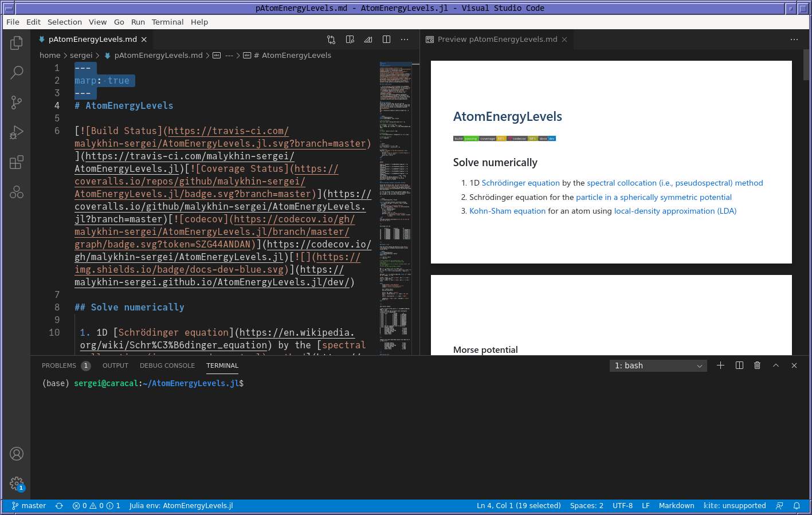Open the local-density approximation (LDA) link
The image size is (812, 515).
click(x=675, y=211)
